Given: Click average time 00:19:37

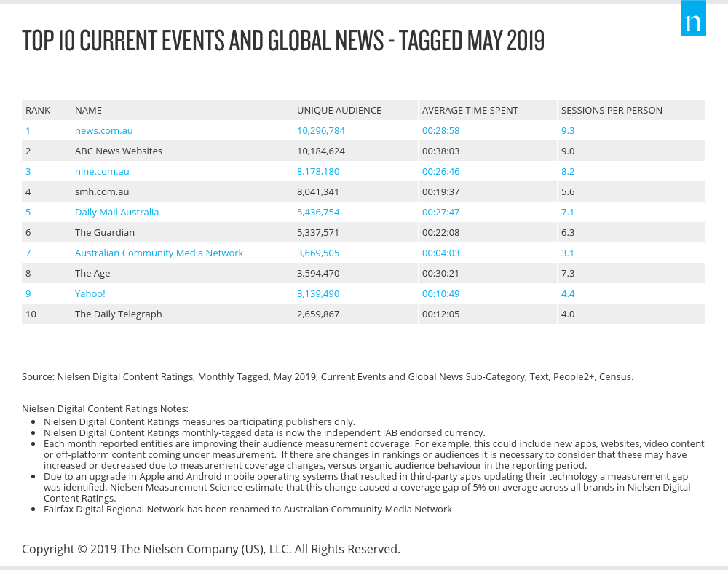Looking at the screenshot, I should tap(440, 192).
